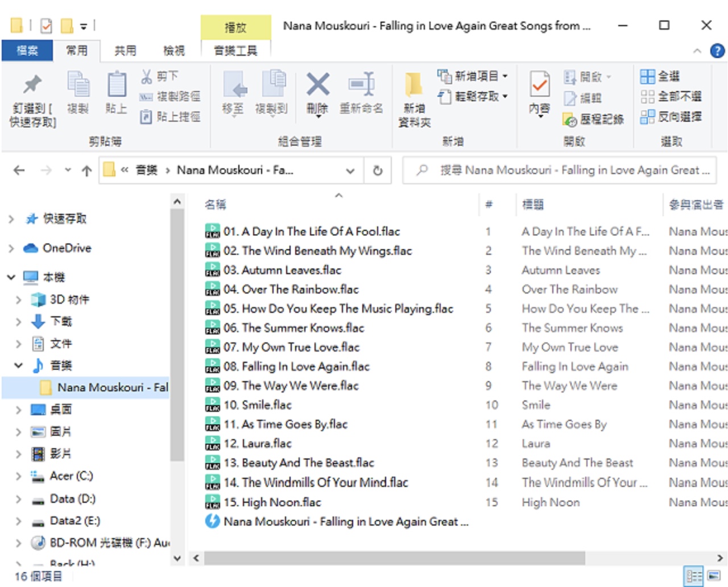The height and width of the screenshot is (587, 728).
Task: Open the address bar history dropdown
Action: coord(350,170)
